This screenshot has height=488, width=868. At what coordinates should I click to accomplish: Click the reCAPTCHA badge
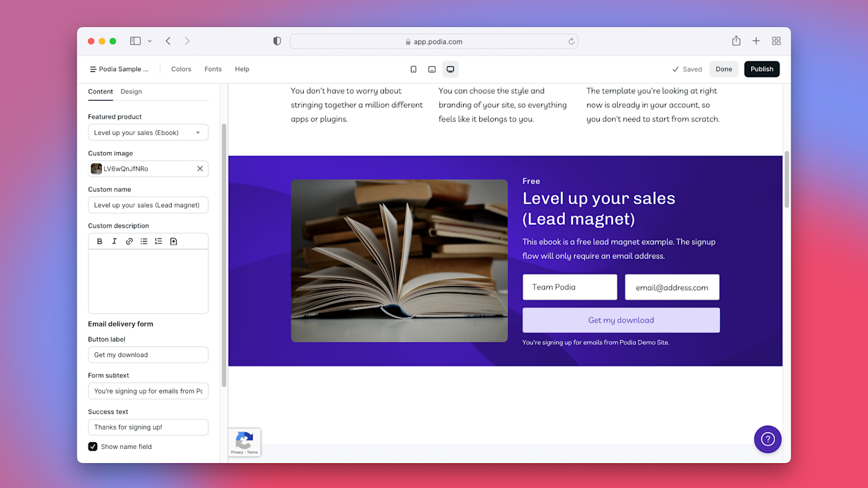tap(244, 442)
